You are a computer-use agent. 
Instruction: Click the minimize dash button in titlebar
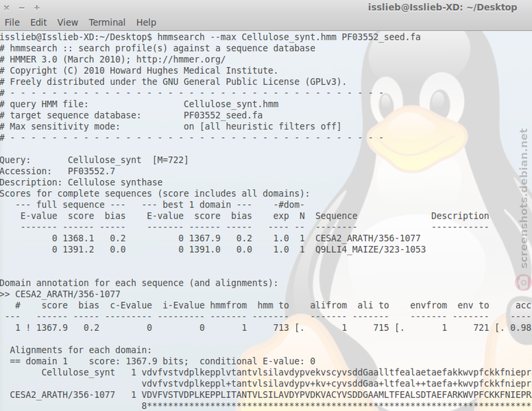point(22,8)
